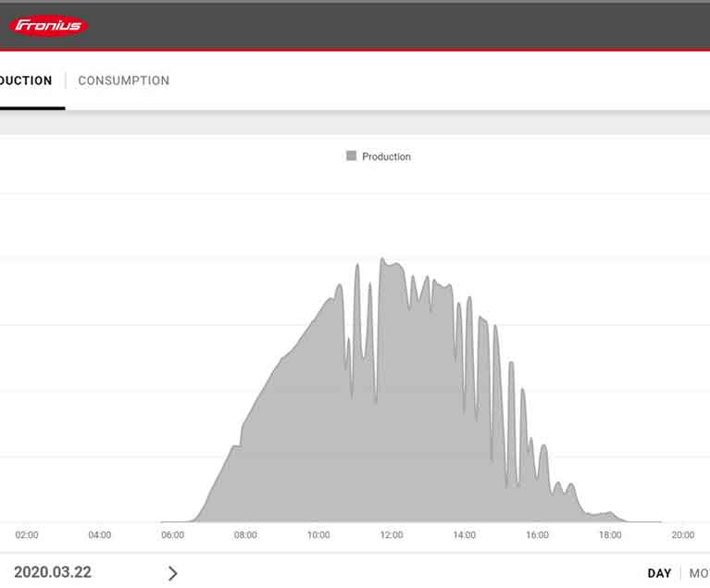Click the 14:00 time axis label

pos(464,534)
